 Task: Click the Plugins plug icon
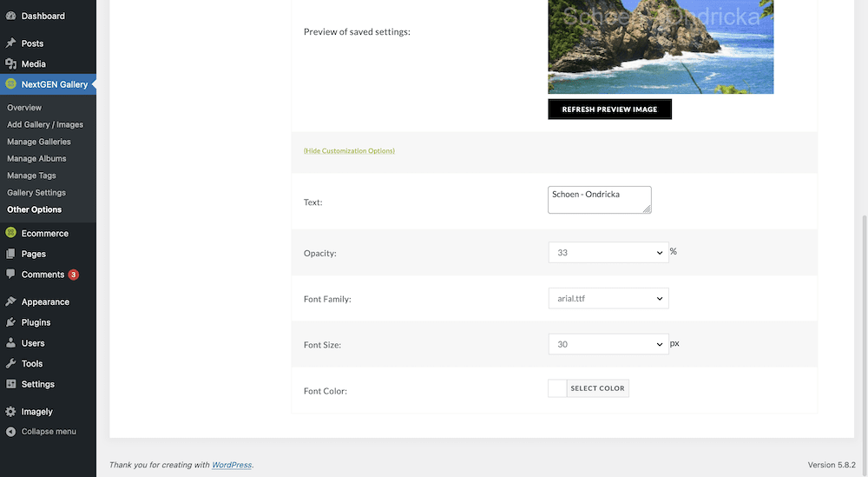coord(10,322)
